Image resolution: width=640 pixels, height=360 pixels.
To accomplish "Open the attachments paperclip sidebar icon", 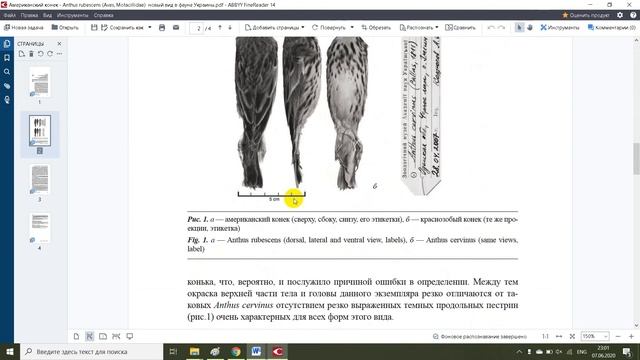I will tap(7, 86).
